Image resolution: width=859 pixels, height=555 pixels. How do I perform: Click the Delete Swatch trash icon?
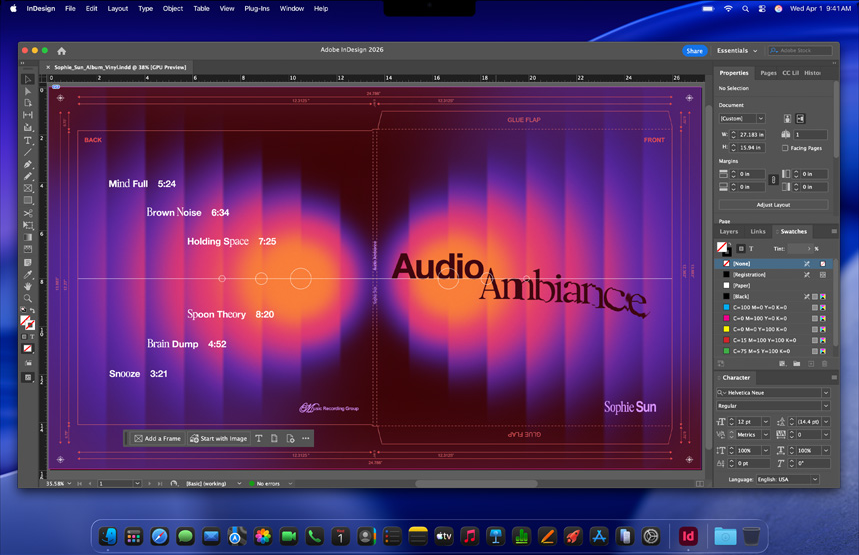[825, 363]
